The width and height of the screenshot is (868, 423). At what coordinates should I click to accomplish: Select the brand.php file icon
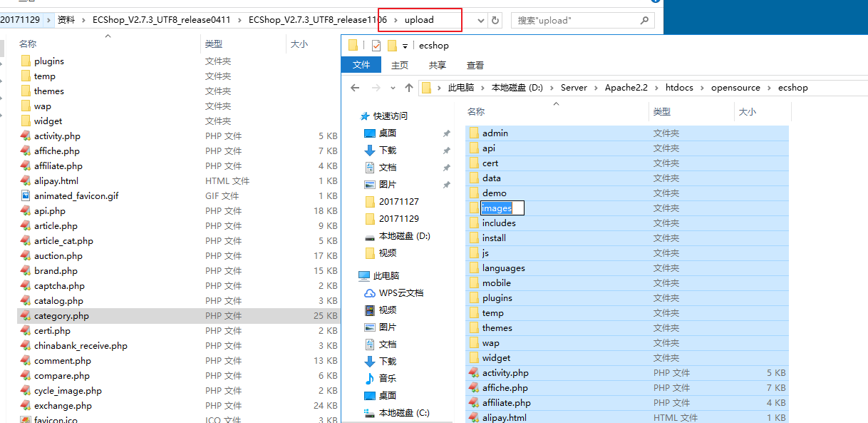click(25, 271)
